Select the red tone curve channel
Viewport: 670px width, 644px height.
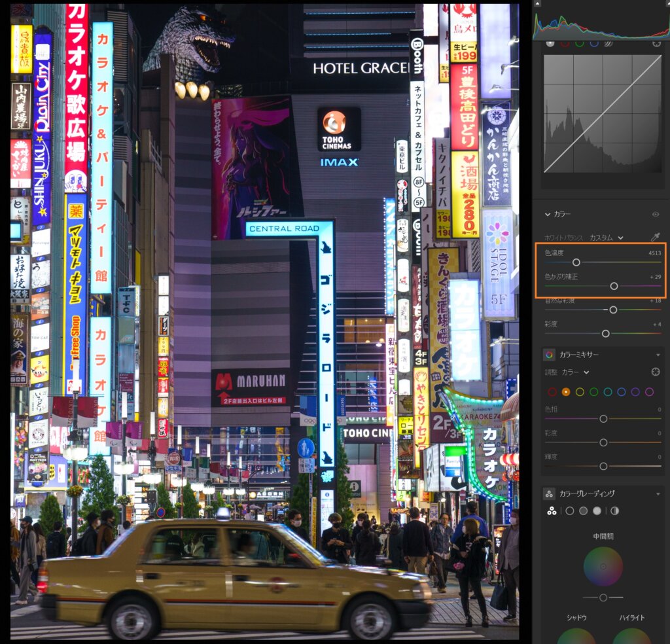pyautogui.click(x=565, y=44)
